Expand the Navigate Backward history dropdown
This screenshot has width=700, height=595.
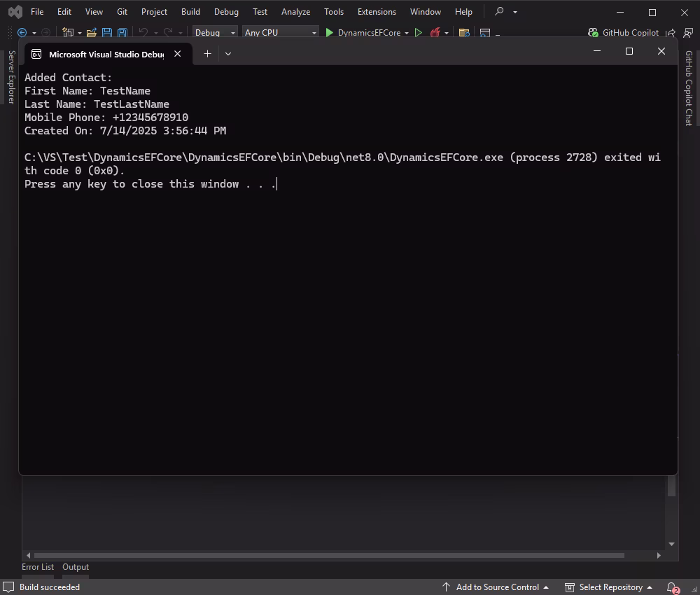pyautogui.click(x=34, y=33)
